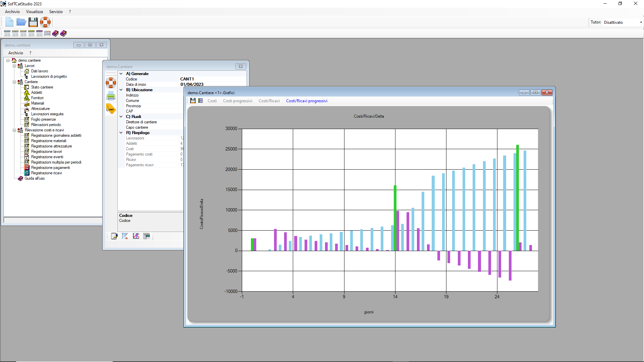The image size is (644, 362).
Task: Open Rilevazioni periodo tree item
Action: pos(46,125)
